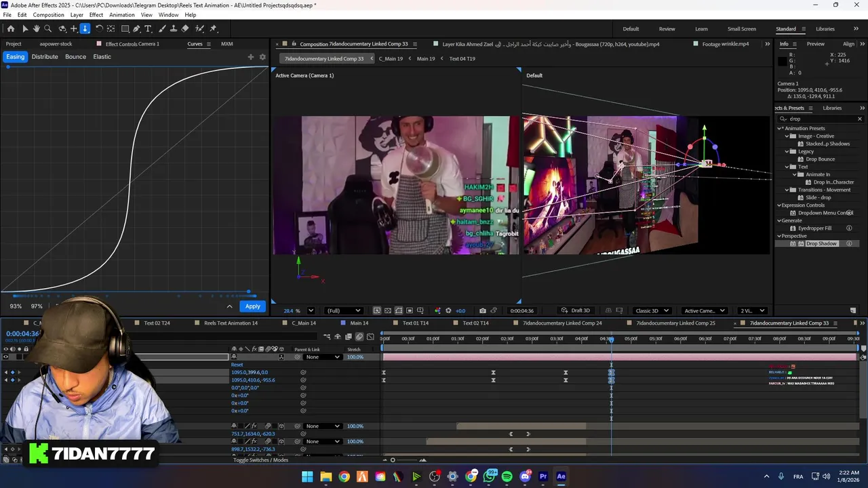Image resolution: width=868 pixels, height=488 pixels.
Task: Select the Elastic curve type
Action: pyautogui.click(x=102, y=57)
